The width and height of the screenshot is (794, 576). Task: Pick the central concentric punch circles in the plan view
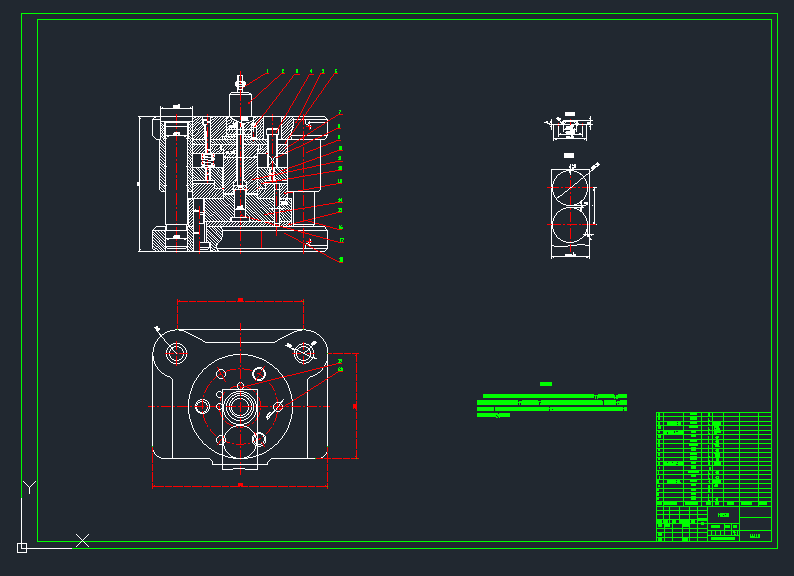point(240,406)
